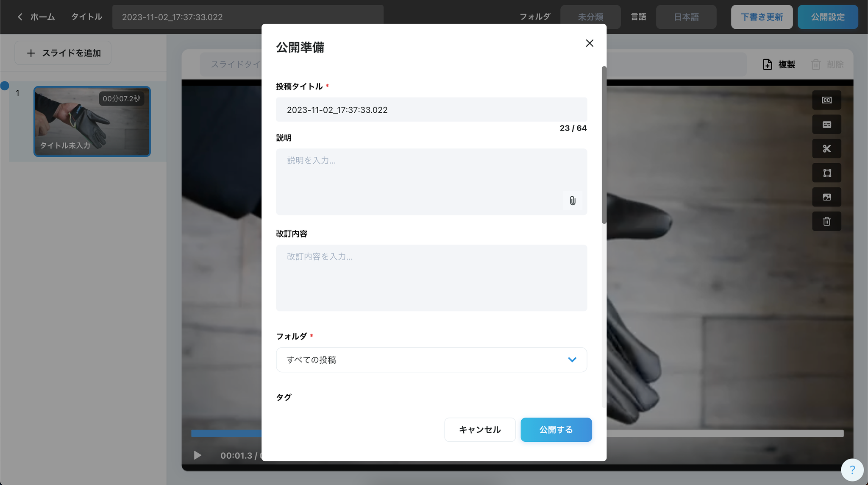868x485 pixels.
Task: Open the 未分類 folder selector
Action: pos(590,17)
